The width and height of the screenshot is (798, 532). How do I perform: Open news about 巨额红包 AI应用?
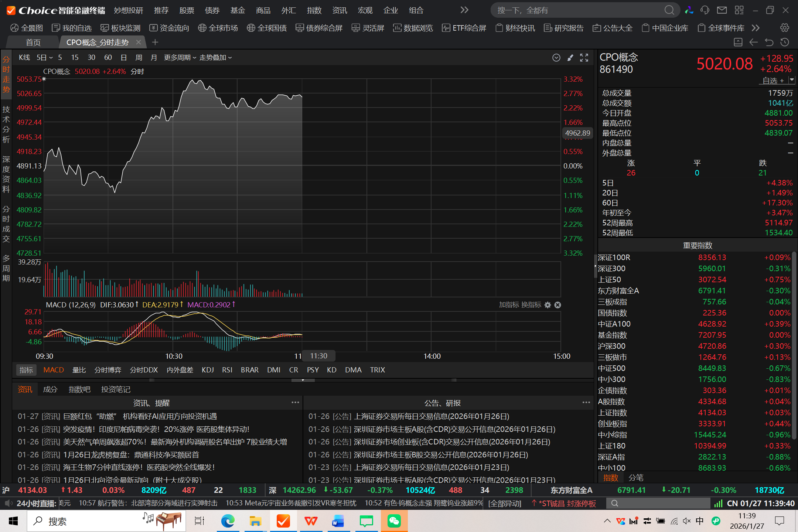[140, 416]
